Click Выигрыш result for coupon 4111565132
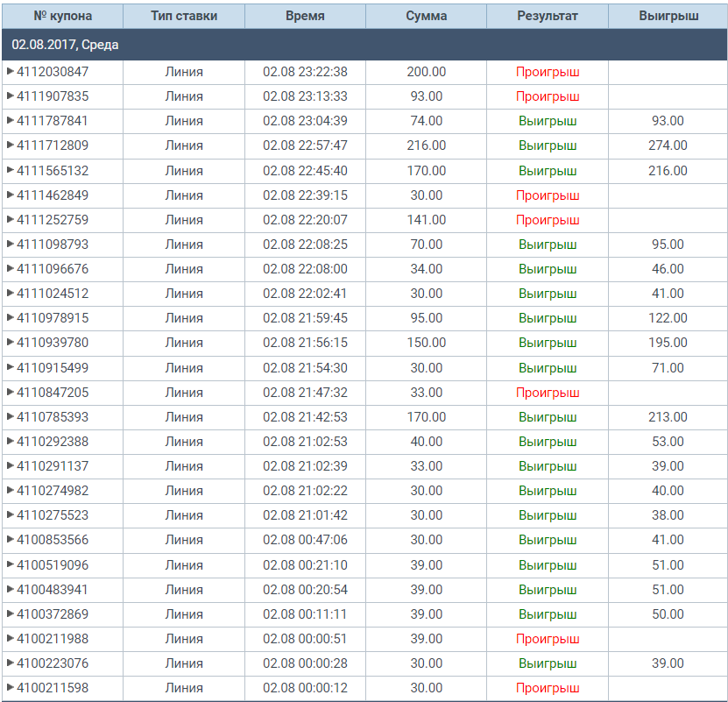This screenshot has height=702, width=728. tap(548, 171)
